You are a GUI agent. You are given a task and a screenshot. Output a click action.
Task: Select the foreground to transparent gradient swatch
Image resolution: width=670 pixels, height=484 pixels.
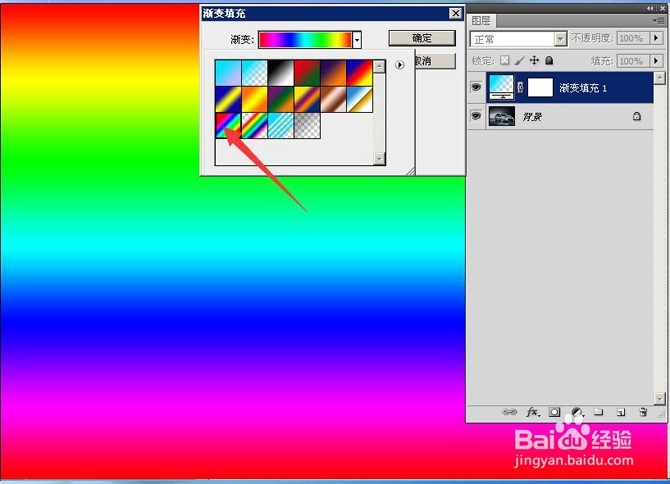click(x=255, y=73)
